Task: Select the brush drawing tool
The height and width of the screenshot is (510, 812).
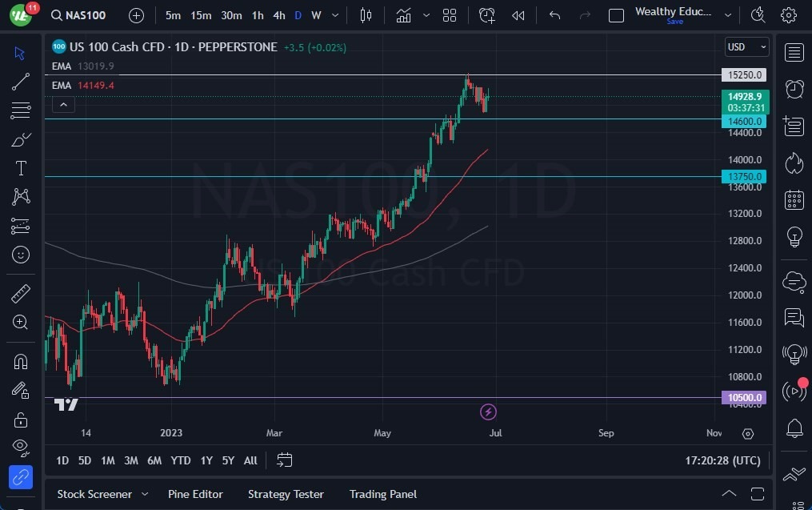Action: (x=20, y=139)
